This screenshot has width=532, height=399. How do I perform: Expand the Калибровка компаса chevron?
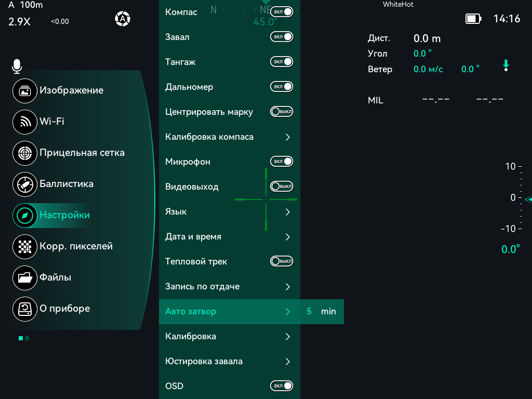(x=288, y=137)
